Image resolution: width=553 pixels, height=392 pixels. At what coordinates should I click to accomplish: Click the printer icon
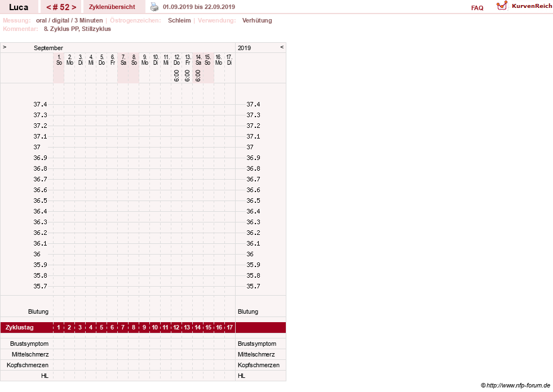pyautogui.click(x=154, y=7)
